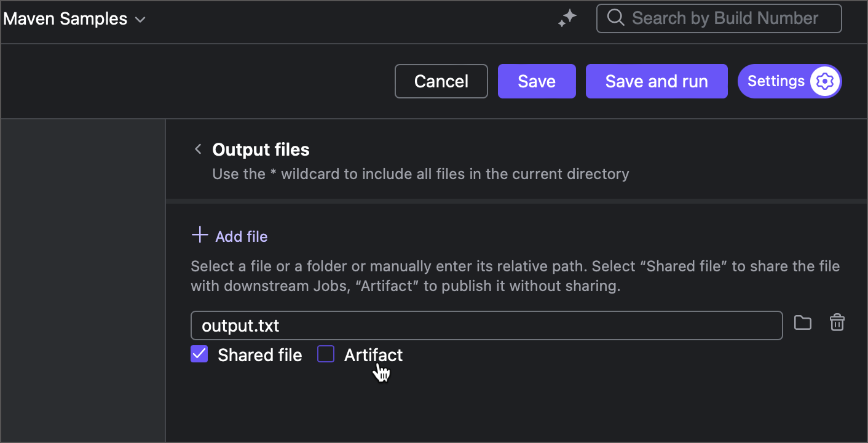Click the sparkle AI assistant icon
Viewport: 868px width, 443px height.
[x=567, y=18]
